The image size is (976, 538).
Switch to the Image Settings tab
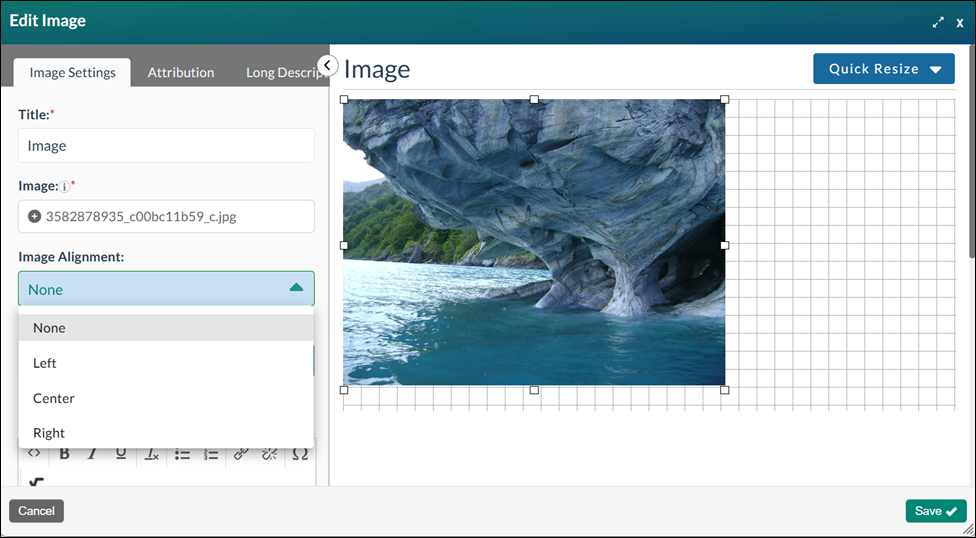pyautogui.click(x=72, y=72)
